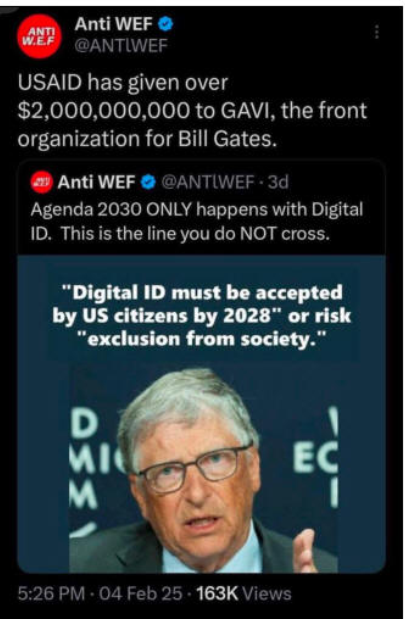
Task: Open quoted tweet text about Agenda 2030
Action: pos(196,221)
